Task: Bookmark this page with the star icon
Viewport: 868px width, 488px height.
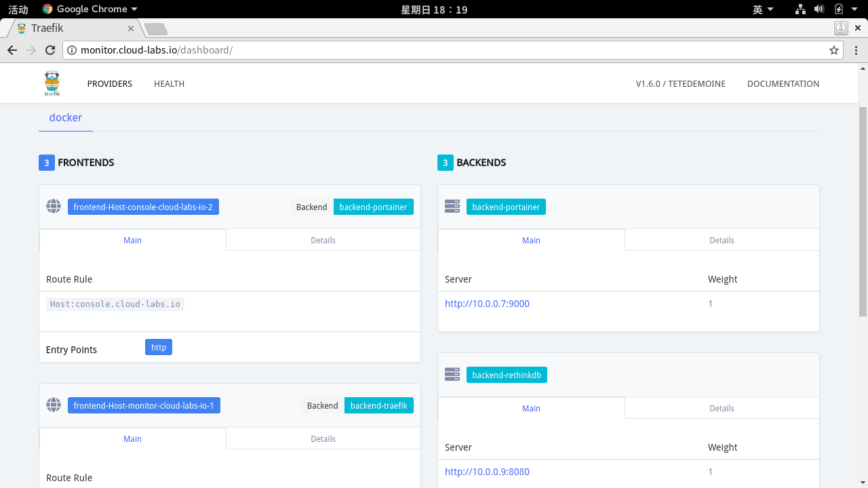Action: click(x=834, y=50)
